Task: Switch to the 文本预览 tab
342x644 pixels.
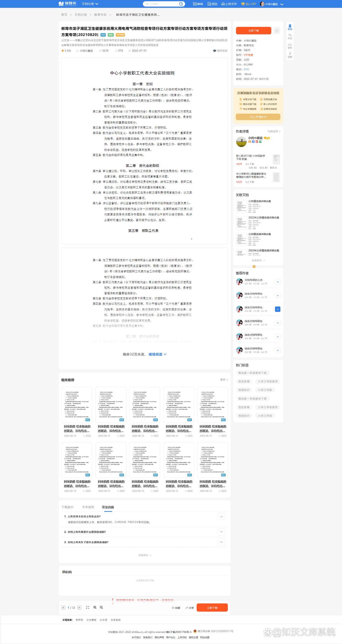Action: coord(88,507)
